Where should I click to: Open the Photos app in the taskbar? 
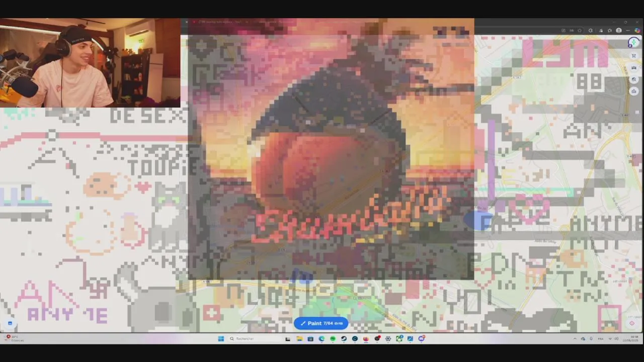410,339
